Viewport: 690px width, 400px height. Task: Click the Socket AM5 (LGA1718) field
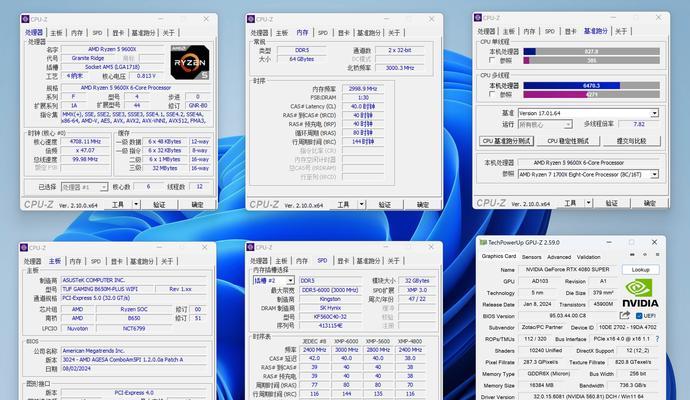pyautogui.click(x=112, y=67)
